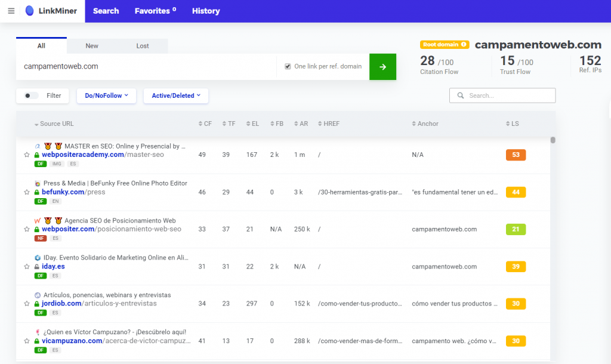Open the History menu
The width and height of the screenshot is (611, 364).
point(206,11)
